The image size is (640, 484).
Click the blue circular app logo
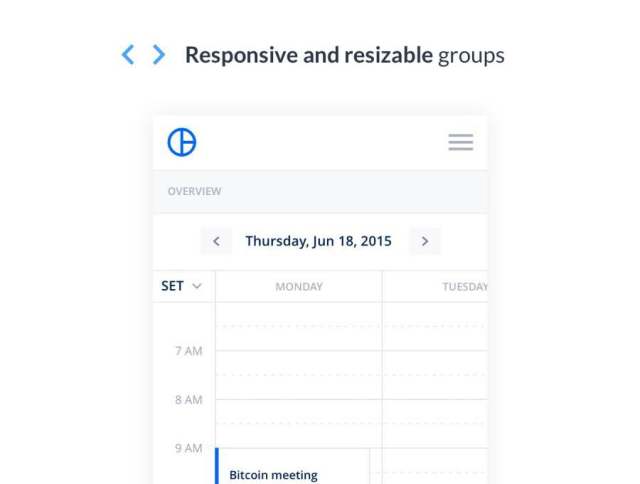click(182, 142)
